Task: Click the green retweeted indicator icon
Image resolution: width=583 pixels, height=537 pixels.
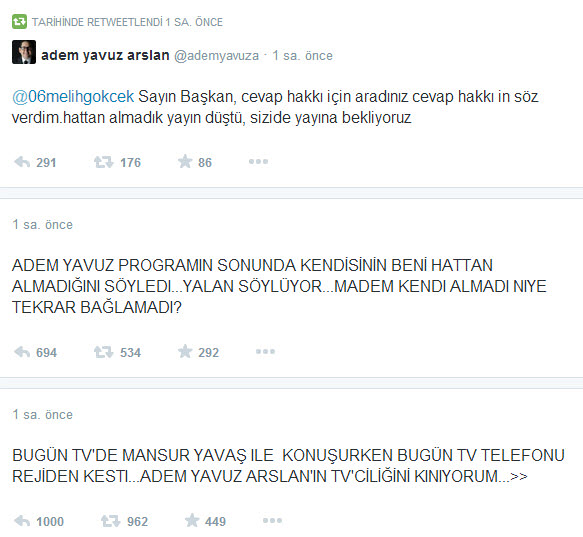Action: (19, 22)
